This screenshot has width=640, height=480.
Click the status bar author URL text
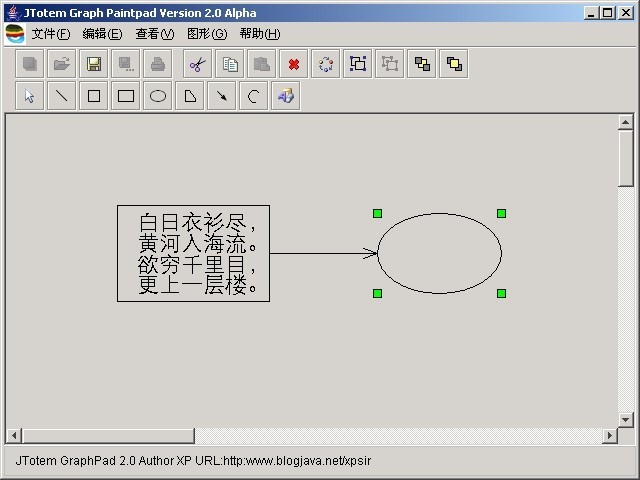[x=193, y=461]
